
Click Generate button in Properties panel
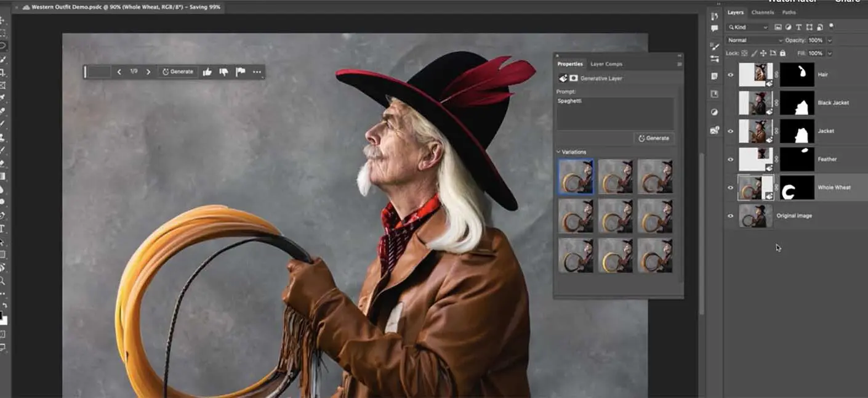click(653, 138)
